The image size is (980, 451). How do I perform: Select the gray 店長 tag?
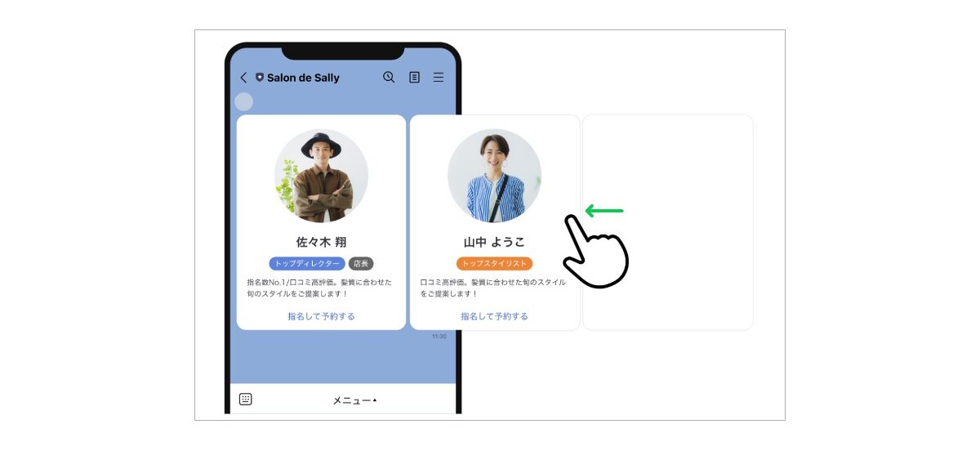click(x=361, y=264)
